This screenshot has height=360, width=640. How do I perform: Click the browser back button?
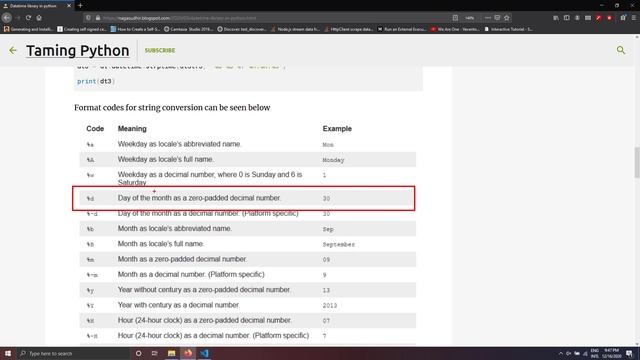tap(7, 18)
